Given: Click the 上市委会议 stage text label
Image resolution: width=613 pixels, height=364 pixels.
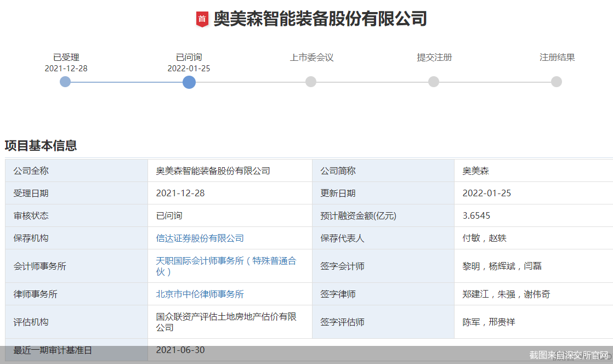Looking at the screenshot, I should click(x=311, y=57).
